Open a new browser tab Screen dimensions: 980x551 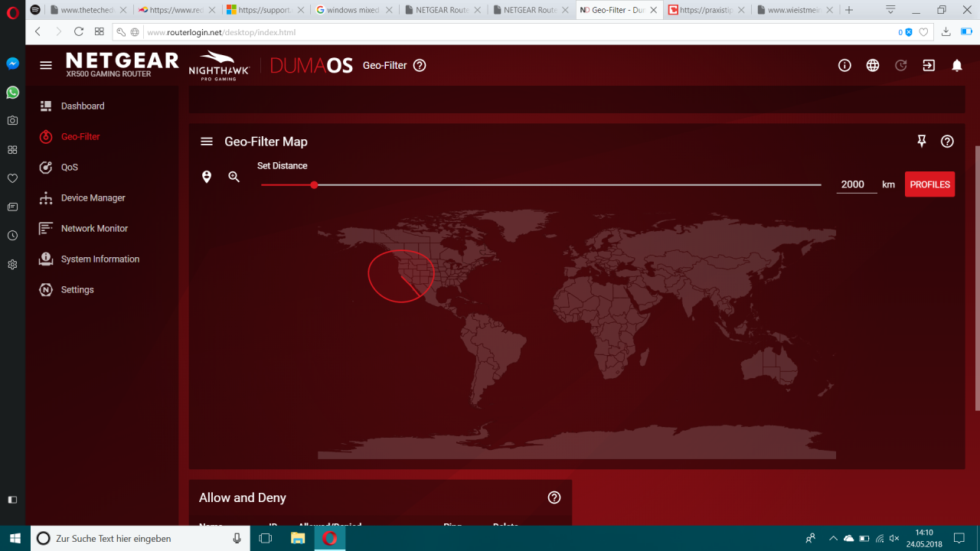(848, 10)
